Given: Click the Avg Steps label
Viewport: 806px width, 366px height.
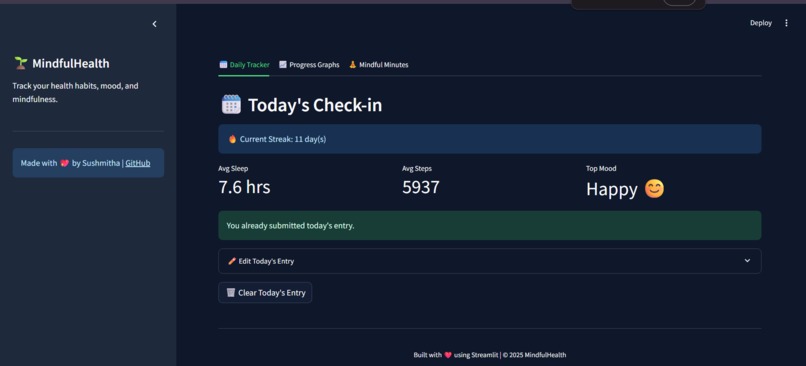Looking at the screenshot, I should coord(417,168).
